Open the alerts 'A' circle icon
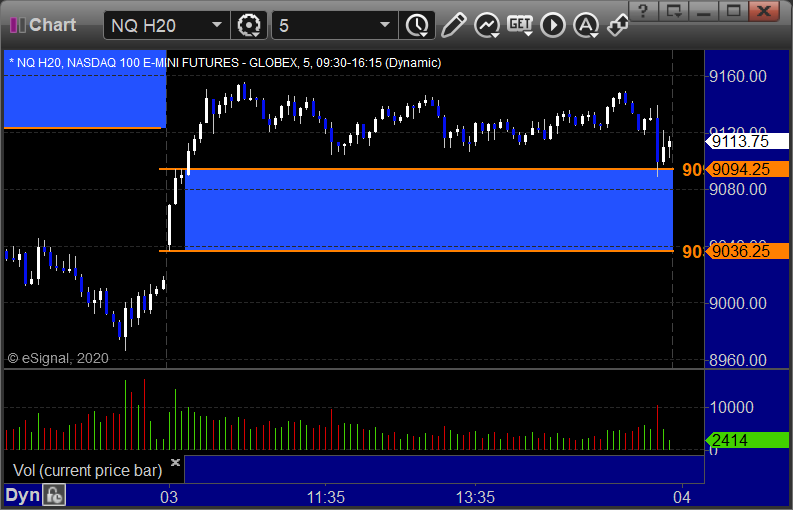This screenshot has width=793, height=510. [586, 25]
